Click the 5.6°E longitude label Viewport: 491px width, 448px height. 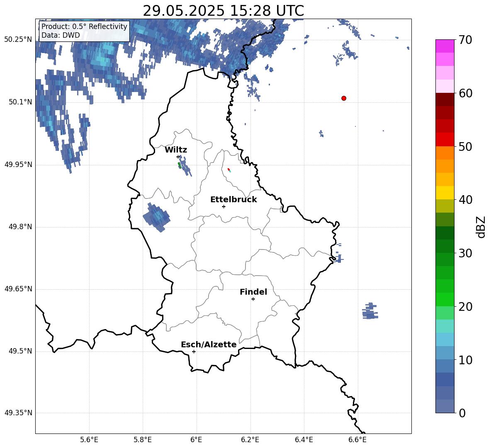click(x=89, y=440)
